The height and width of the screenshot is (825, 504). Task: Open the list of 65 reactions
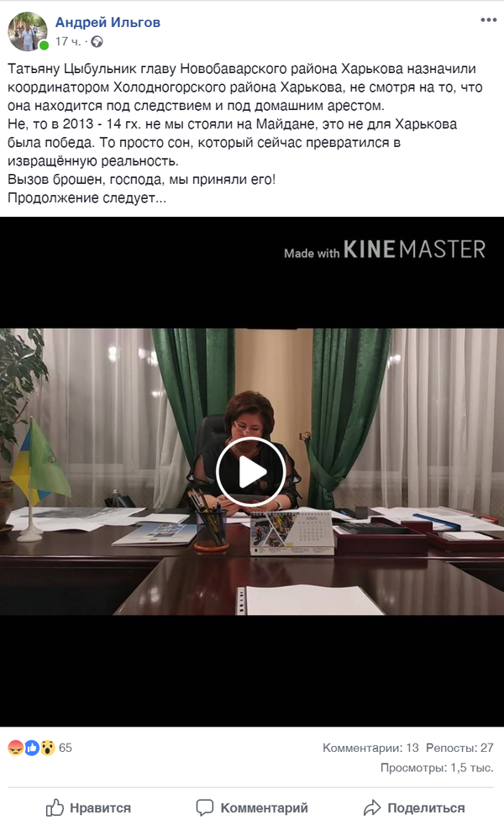click(66, 748)
